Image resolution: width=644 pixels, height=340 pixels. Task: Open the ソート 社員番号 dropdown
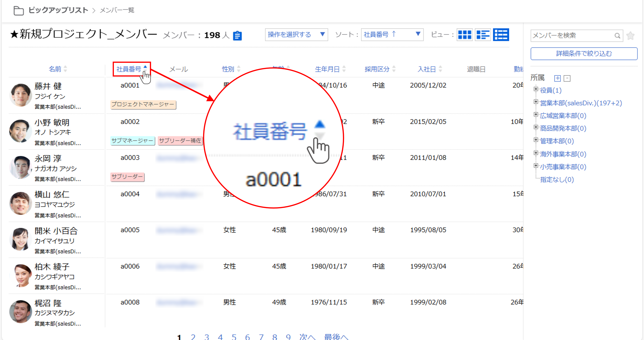[x=392, y=35]
